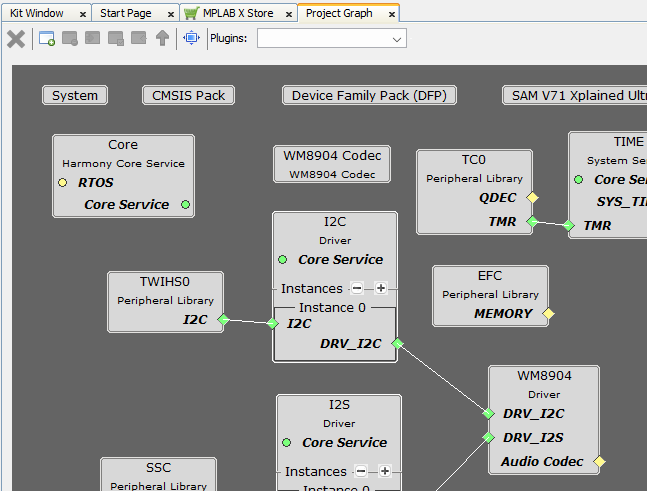Click plus button on I2S Instances
Screen dimensions: 647x491
tap(384, 471)
